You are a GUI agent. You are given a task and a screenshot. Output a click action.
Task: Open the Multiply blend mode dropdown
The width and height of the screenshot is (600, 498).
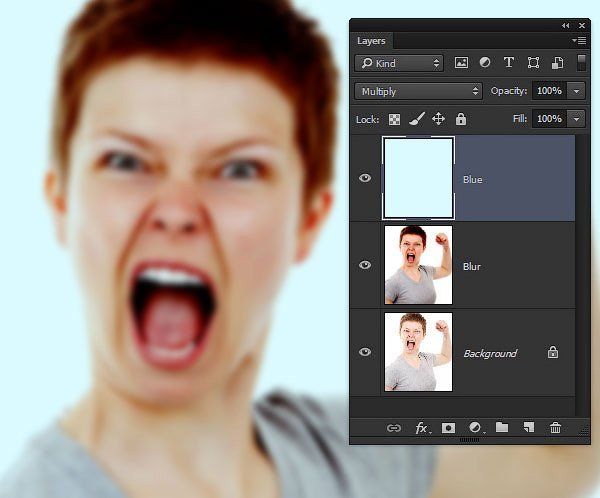[x=418, y=91]
